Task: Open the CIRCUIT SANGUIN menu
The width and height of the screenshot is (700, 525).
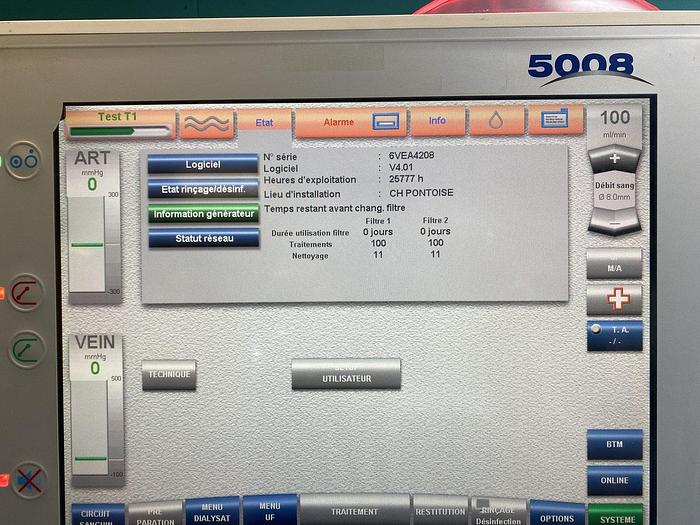Action: [x=98, y=515]
